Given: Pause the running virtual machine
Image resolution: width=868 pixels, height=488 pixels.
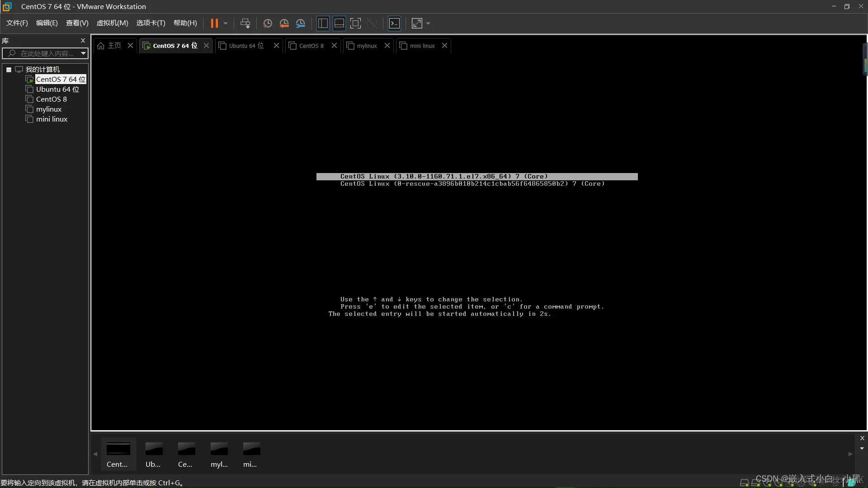Looking at the screenshot, I should click(214, 23).
